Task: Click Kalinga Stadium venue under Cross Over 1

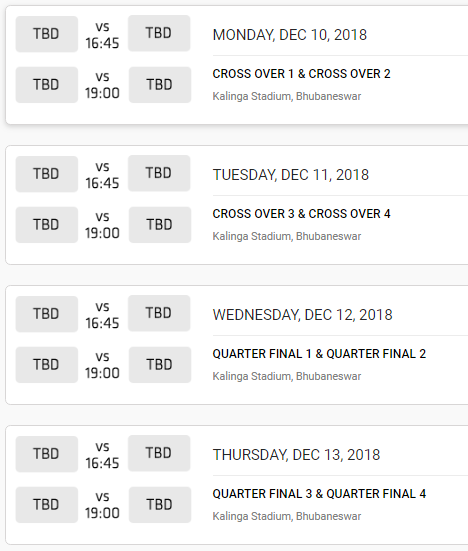Action: point(287,96)
